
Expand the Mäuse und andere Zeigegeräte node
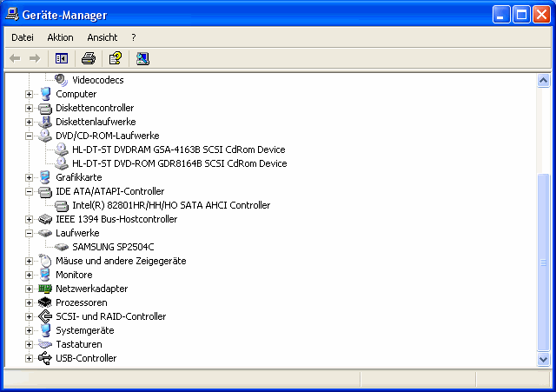pyautogui.click(x=29, y=261)
